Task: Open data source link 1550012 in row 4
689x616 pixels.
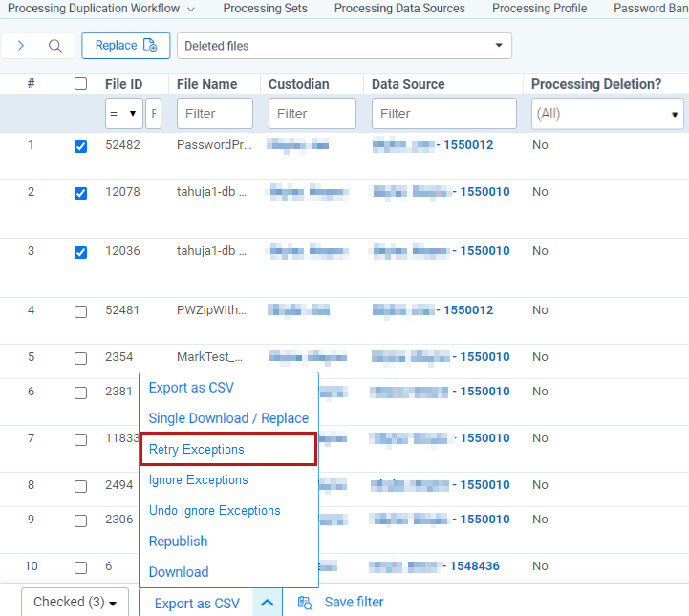Action: click(x=468, y=310)
